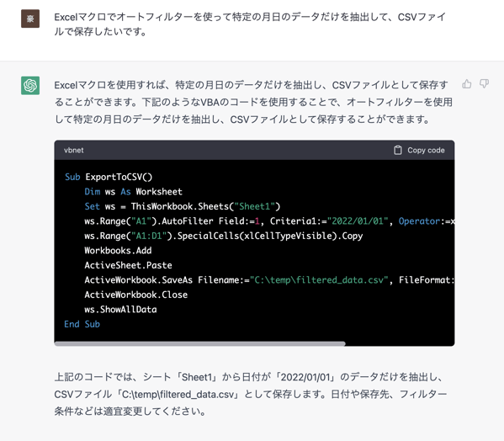The height and width of the screenshot is (441, 504).
Task: Click the "ws.ShowAllData" code line
Action: point(120,309)
